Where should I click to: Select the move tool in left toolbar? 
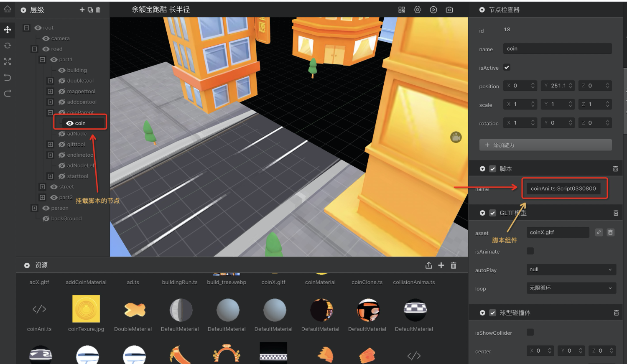(8, 30)
